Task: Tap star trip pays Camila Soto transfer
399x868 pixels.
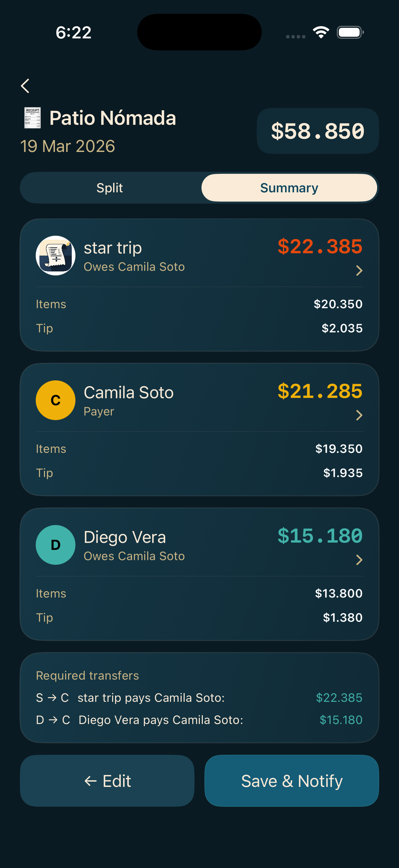Action: click(x=199, y=698)
